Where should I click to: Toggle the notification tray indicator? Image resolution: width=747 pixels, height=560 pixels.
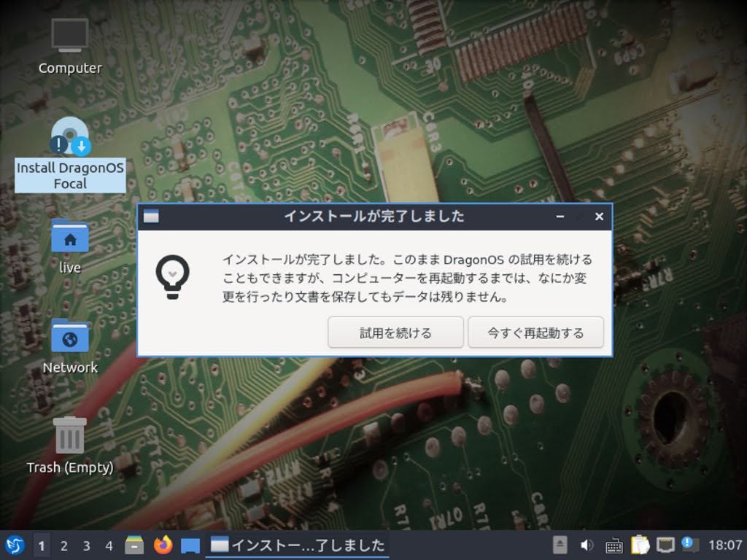pos(689,545)
